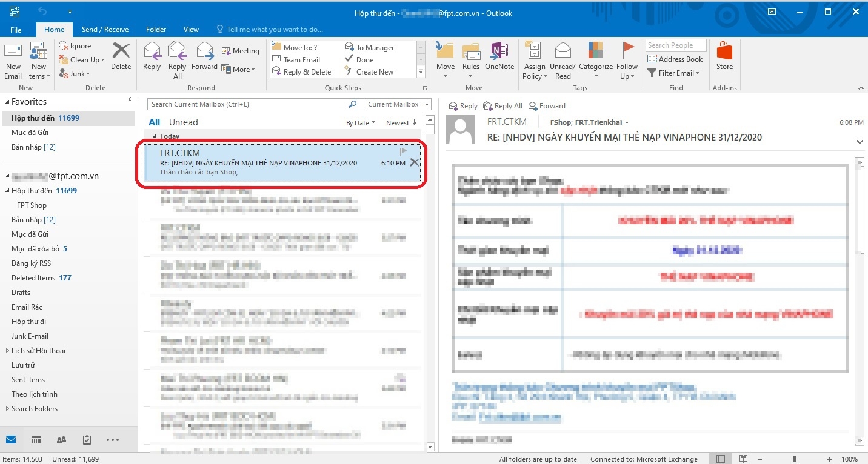Image resolution: width=868 pixels, height=464 pixels.
Task: Open the Address Book
Action: click(x=675, y=59)
